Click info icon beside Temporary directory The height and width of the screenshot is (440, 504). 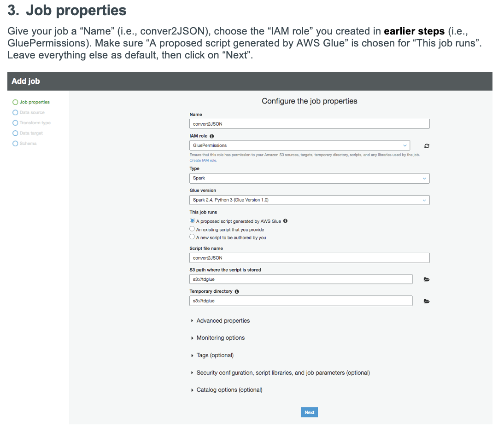237,292
